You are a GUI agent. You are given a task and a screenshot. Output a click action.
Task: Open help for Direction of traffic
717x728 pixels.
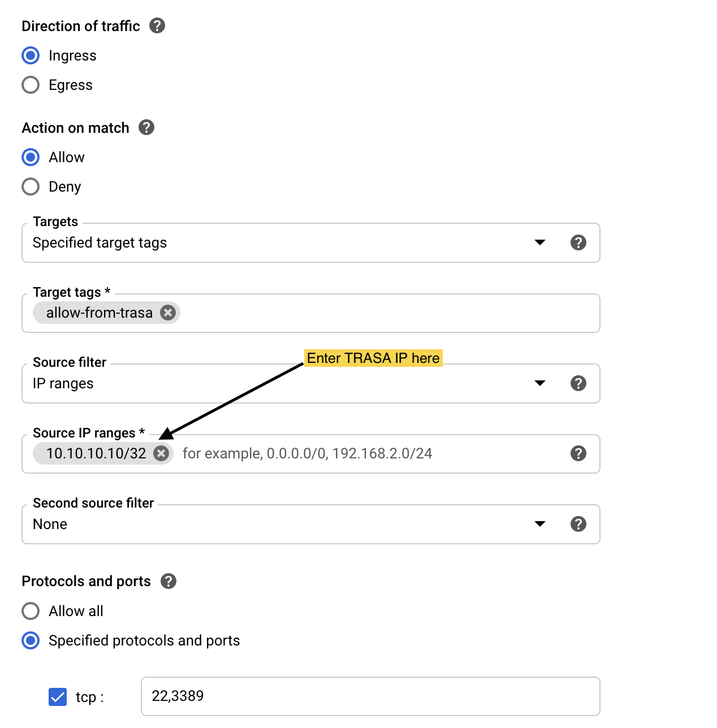point(157,25)
